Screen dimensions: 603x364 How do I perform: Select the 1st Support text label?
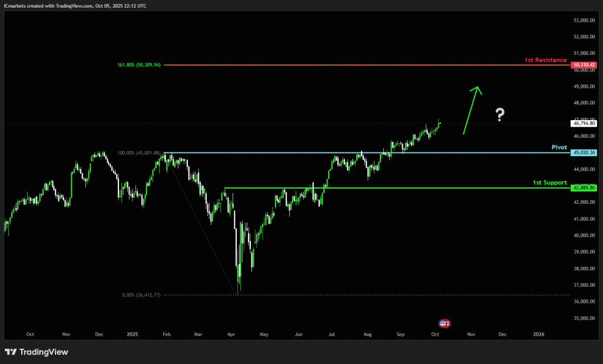tap(550, 183)
